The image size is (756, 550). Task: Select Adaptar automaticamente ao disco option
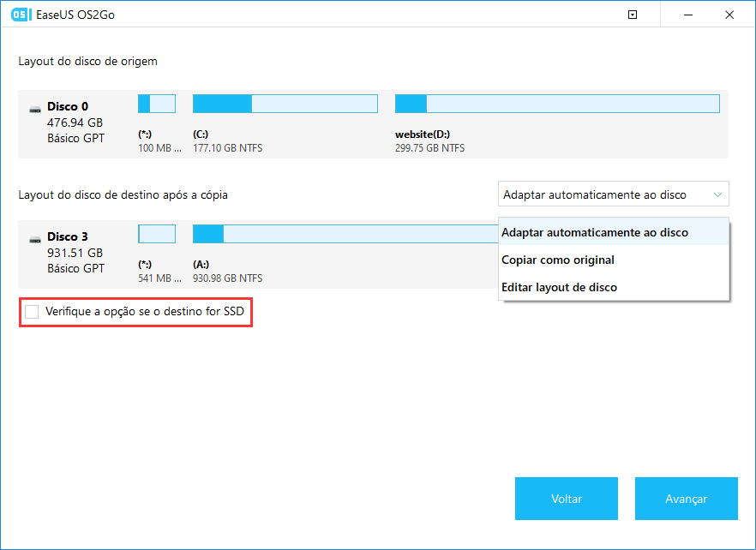(x=614, y=232)
